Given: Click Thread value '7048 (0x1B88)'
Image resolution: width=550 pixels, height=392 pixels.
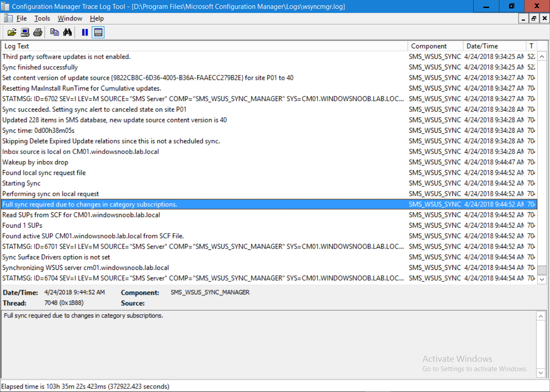Looking at the screenshot, I should pos(64,303).
